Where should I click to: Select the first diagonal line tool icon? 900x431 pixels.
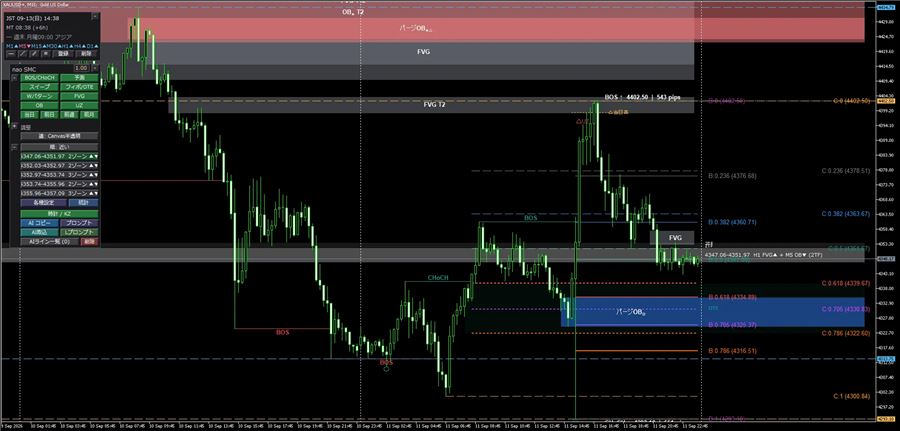[23, 53]
